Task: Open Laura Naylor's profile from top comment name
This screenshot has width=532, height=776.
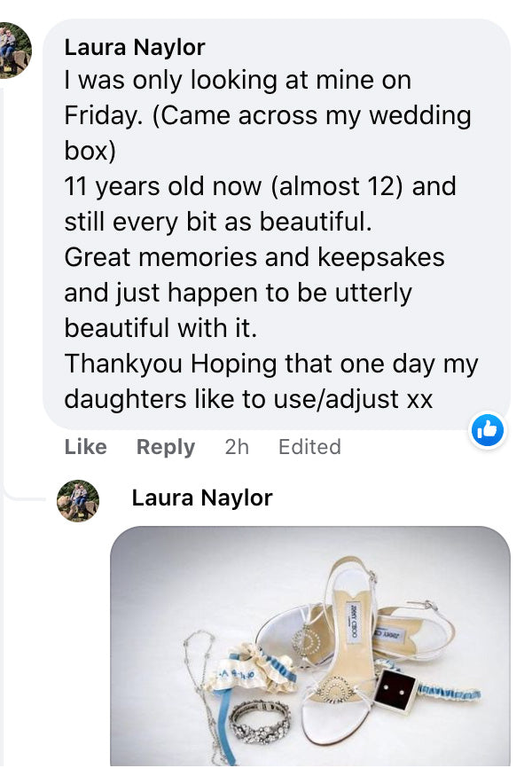Action: coord(135,46)
